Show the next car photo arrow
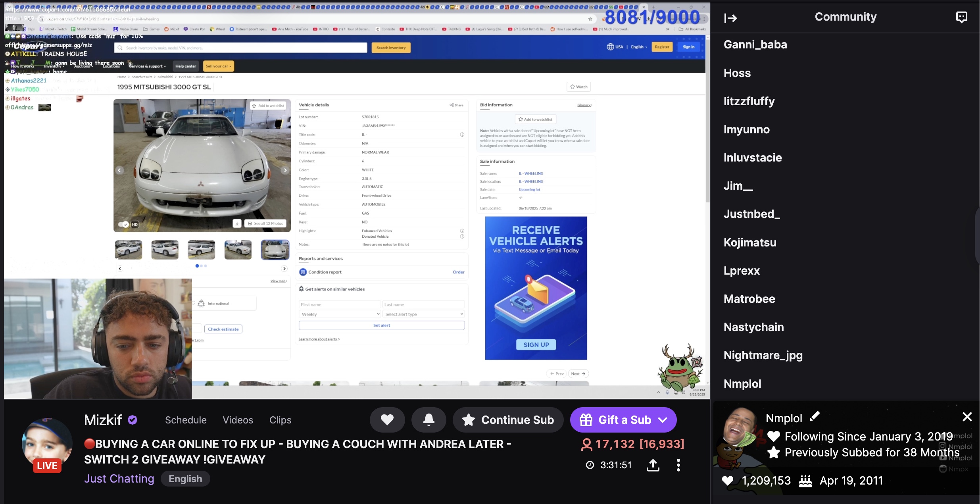The height and width of the screenshot is (504, 980). click(285, 170)
